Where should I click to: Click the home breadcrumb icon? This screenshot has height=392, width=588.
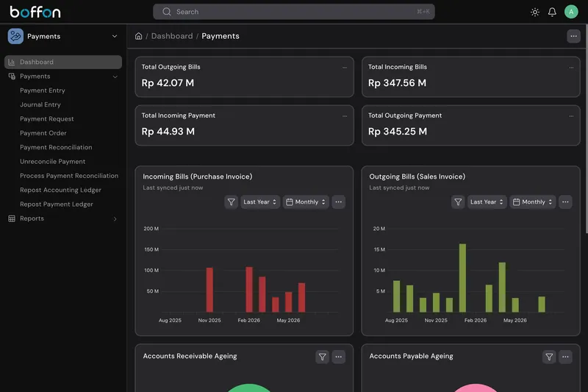click(138, 36)
